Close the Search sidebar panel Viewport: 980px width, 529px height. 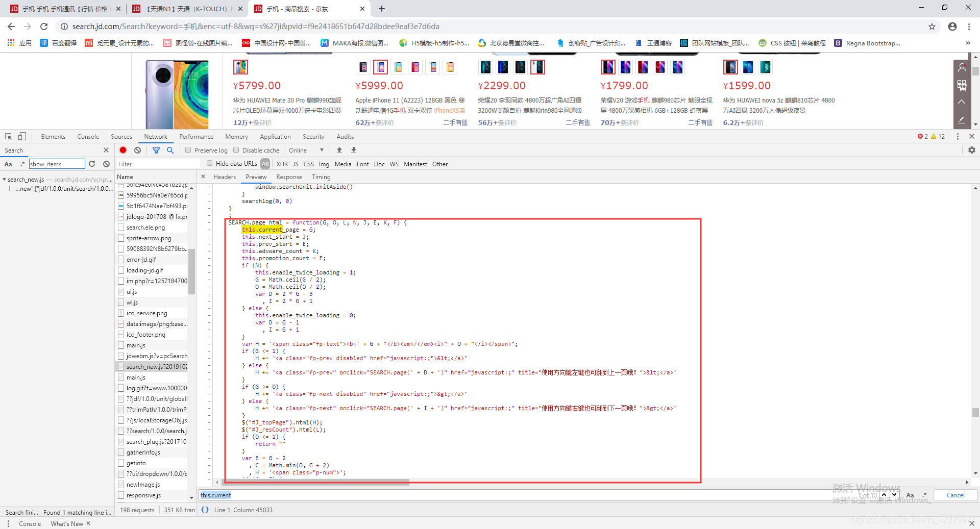point(106,150)
